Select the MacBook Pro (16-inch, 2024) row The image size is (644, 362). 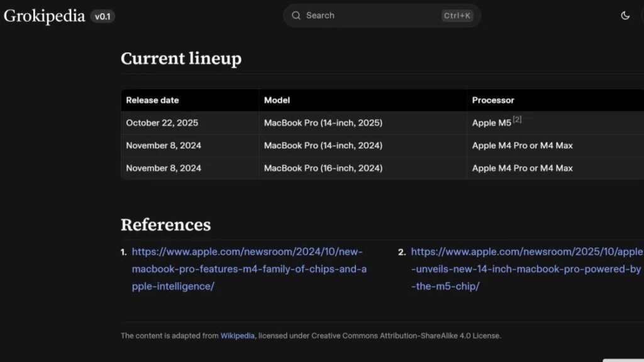pyautogui.click(x=323, y=168)
